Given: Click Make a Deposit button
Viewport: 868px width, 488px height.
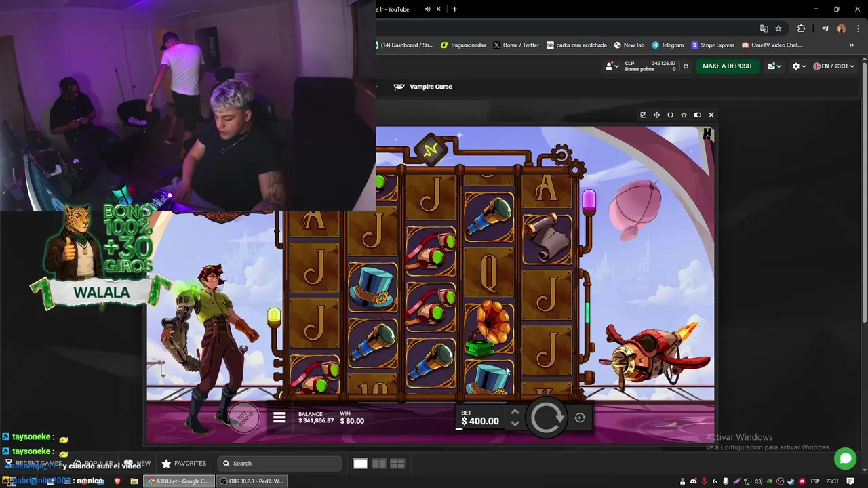Looking at the screenshot, I should (727, 66).
